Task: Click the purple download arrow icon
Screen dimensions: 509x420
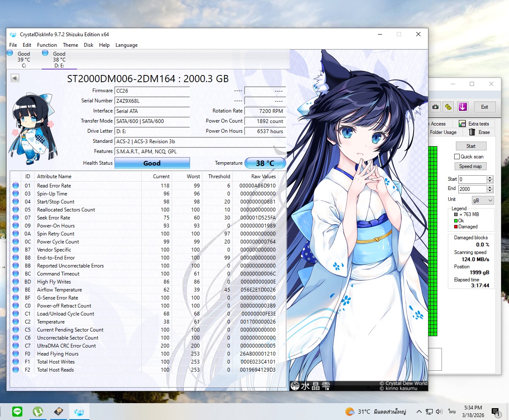Action: 463,107
